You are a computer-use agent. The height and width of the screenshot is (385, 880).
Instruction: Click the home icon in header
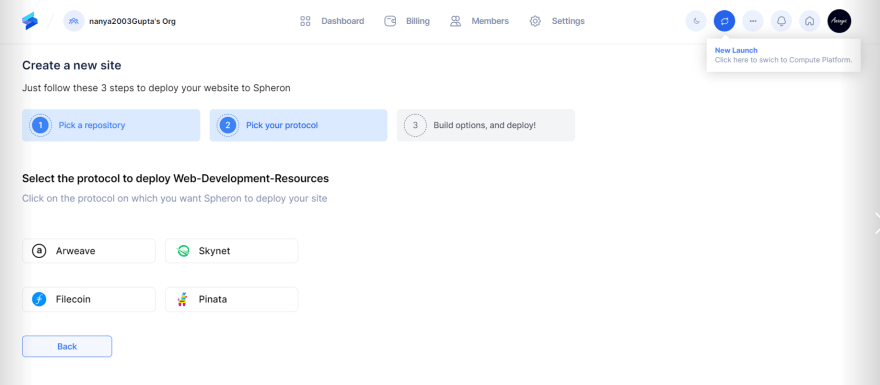click(x=809, y=21)
